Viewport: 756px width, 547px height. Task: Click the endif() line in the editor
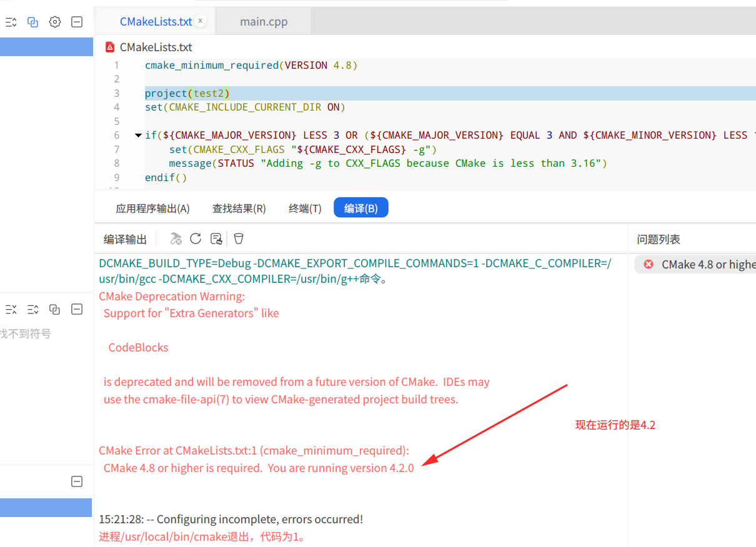tap(166, 177)
